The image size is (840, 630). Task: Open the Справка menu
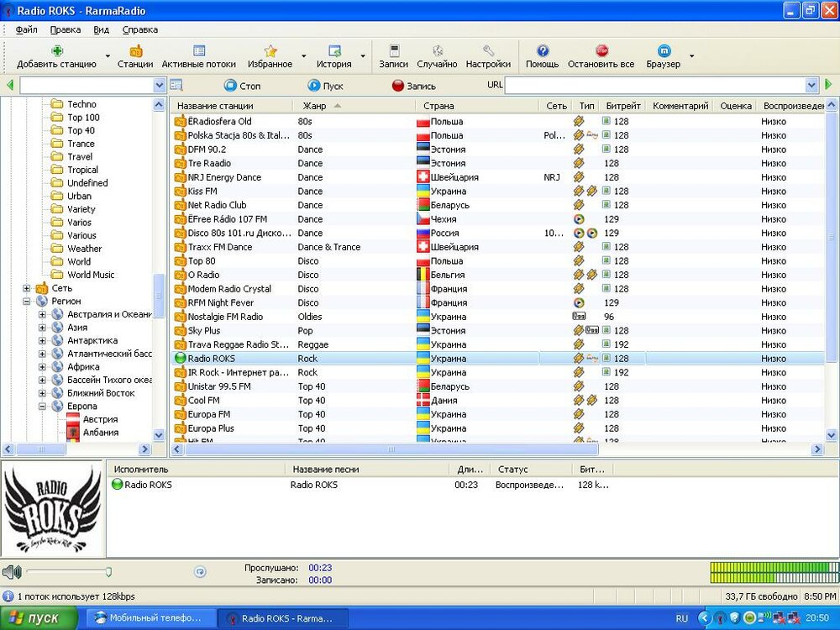(139, 29)
